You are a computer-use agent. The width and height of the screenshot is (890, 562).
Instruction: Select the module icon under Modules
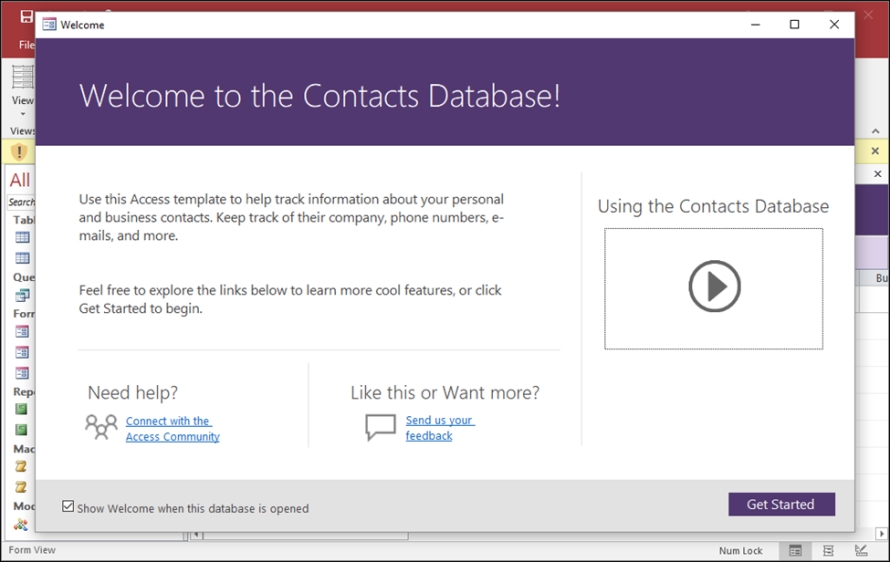pos(21,525)
